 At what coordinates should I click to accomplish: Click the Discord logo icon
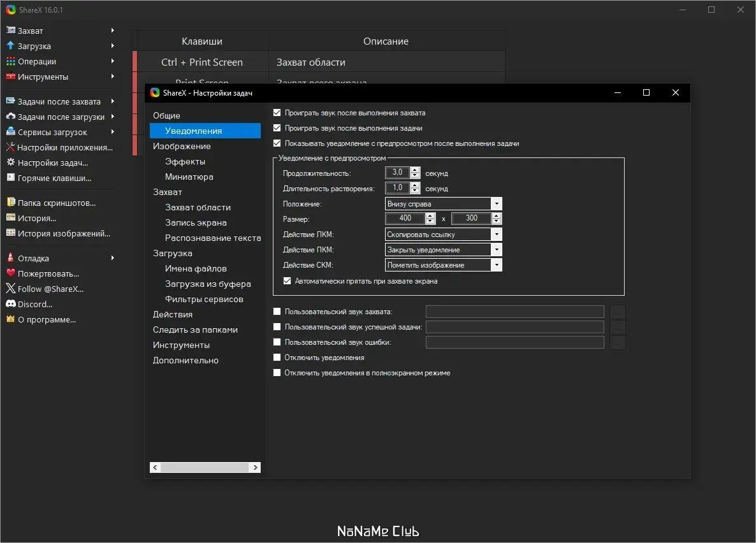coord(11,304)
